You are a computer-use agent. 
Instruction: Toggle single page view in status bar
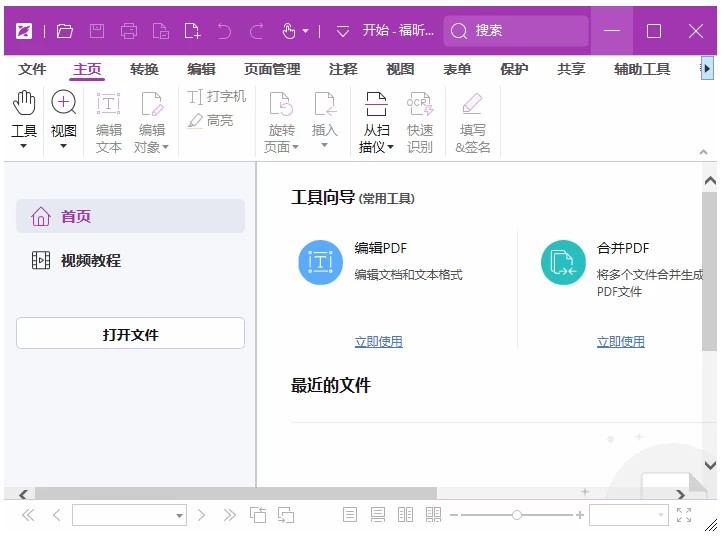tap(350, 515)
